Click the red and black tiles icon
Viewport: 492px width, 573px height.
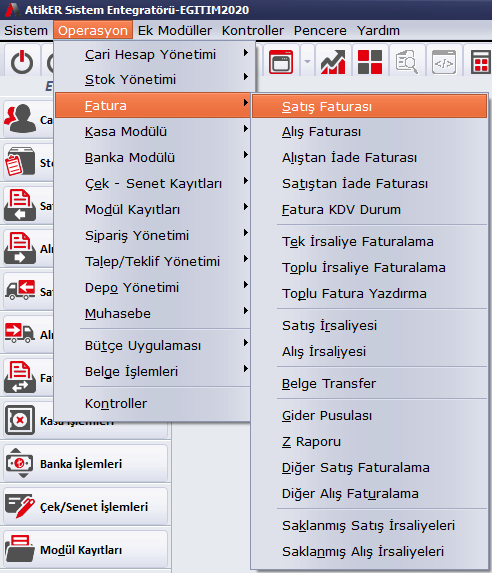point(370,62)
